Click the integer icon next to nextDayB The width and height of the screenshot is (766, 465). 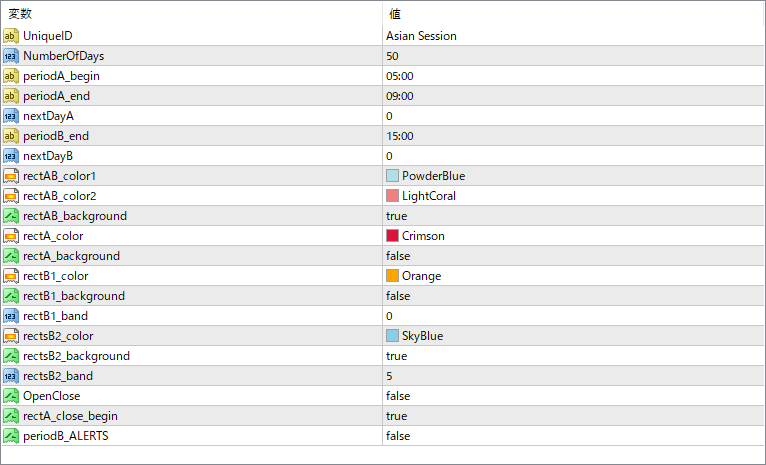[x=11, y=156]
